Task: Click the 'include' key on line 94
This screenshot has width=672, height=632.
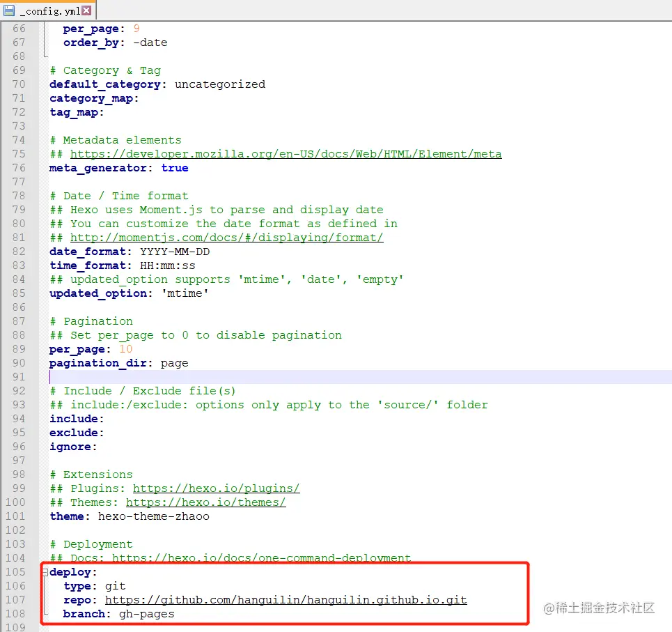Action: pyautogui.click(x=74, y=419)
